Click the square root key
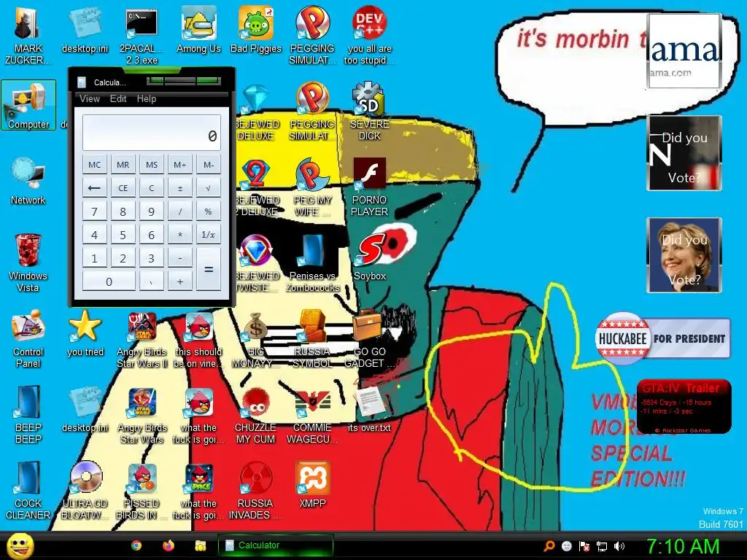The width and height of the screenshot is (747, 560). click(x=208, y=187)
